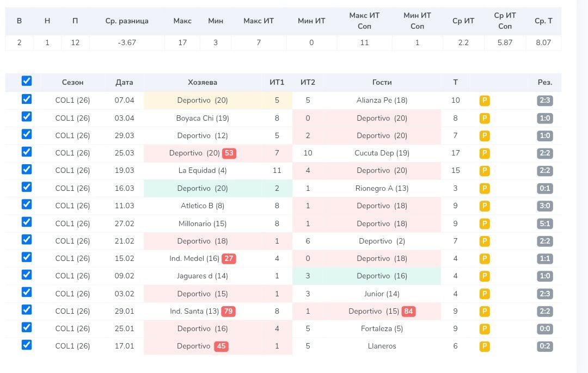
Task: Click the "Хозяева" column header
Action: point(203,83)
